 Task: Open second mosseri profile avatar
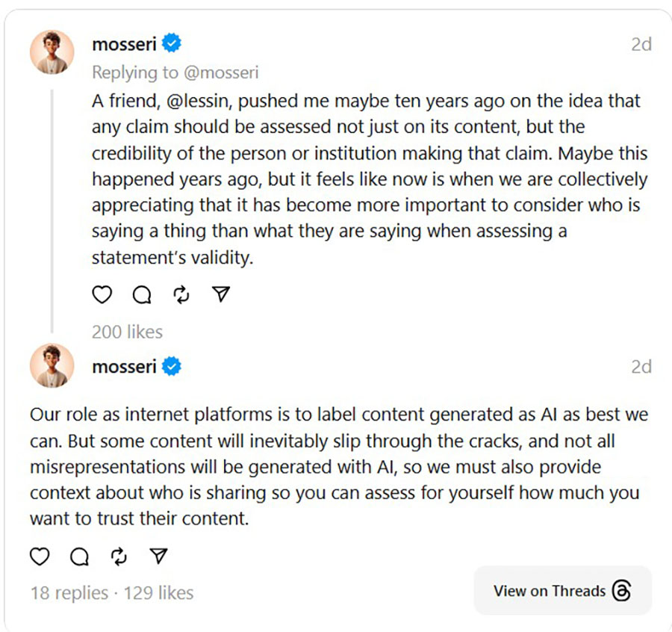coord(52,366)
